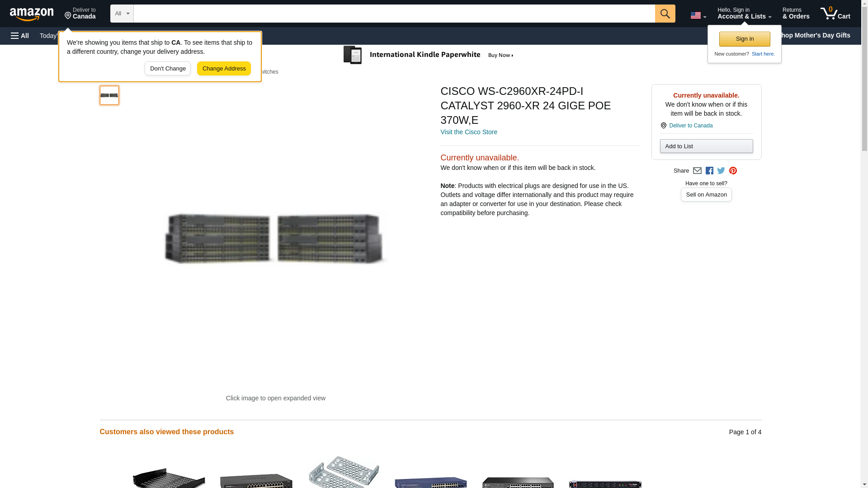Visit the Cisco Store link
Screen dimensions: 868x488
469,132
